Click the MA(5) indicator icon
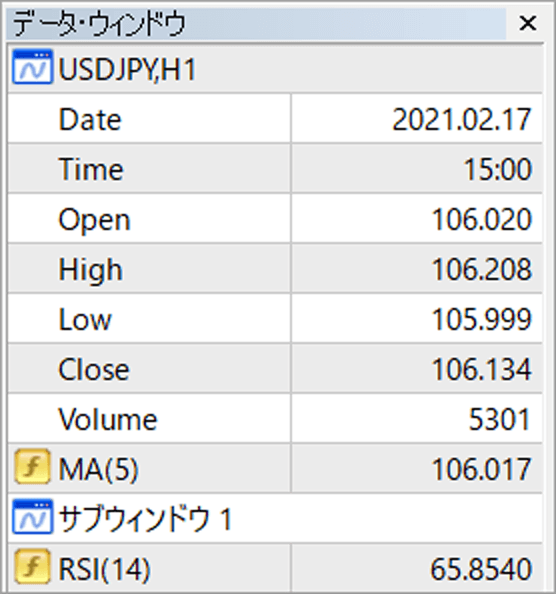The width and height of the screenshot is (556, 594). [x=32, y=467]
